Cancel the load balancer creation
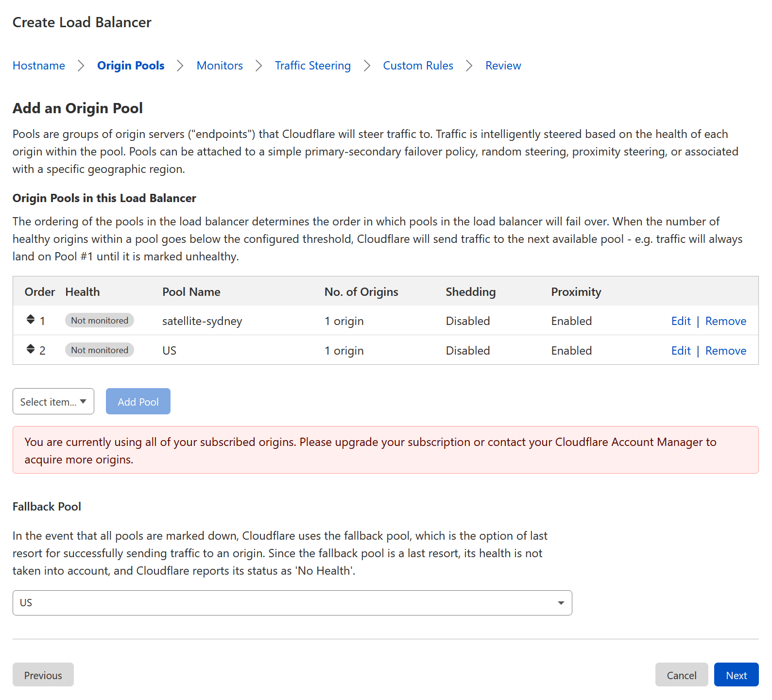This screenshot has height=700, width=772. [x=681, y=675]
